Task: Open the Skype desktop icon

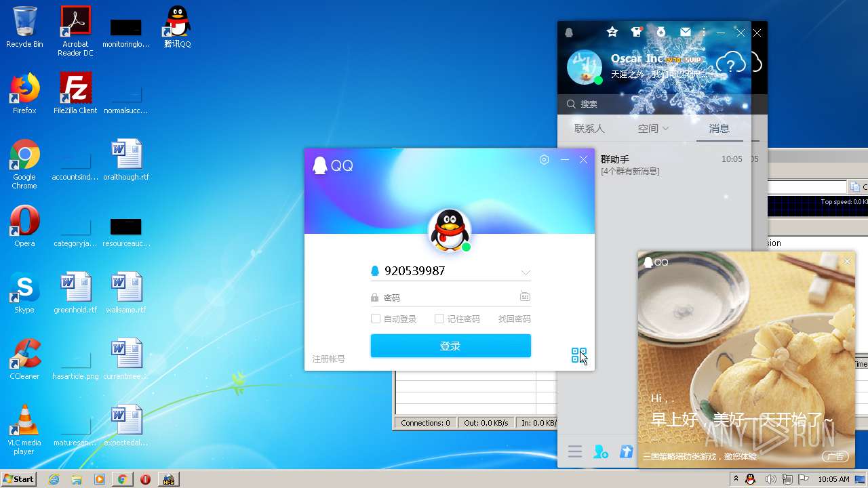Action: (24, 293)
